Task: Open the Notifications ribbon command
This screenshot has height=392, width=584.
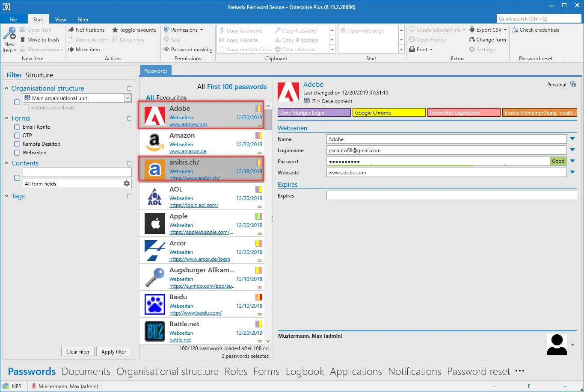Action: click(86, 30)
